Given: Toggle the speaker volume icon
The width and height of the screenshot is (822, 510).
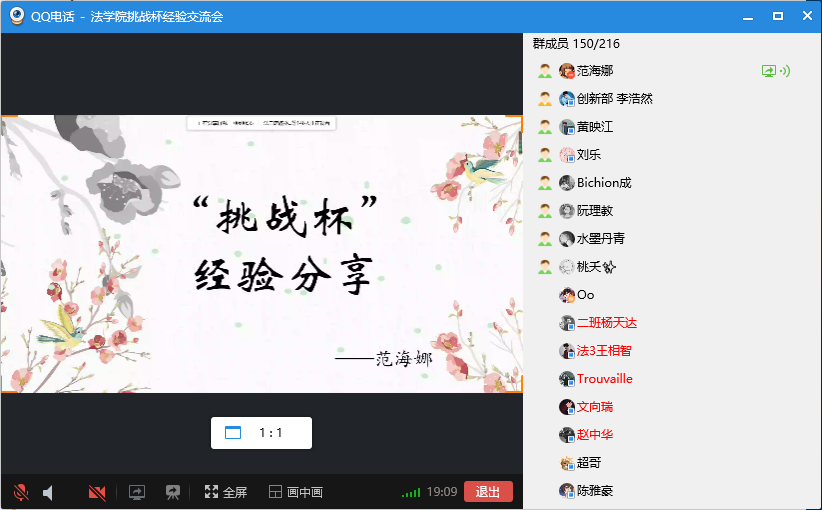Looking at the screenshot, I should (48, 492).
